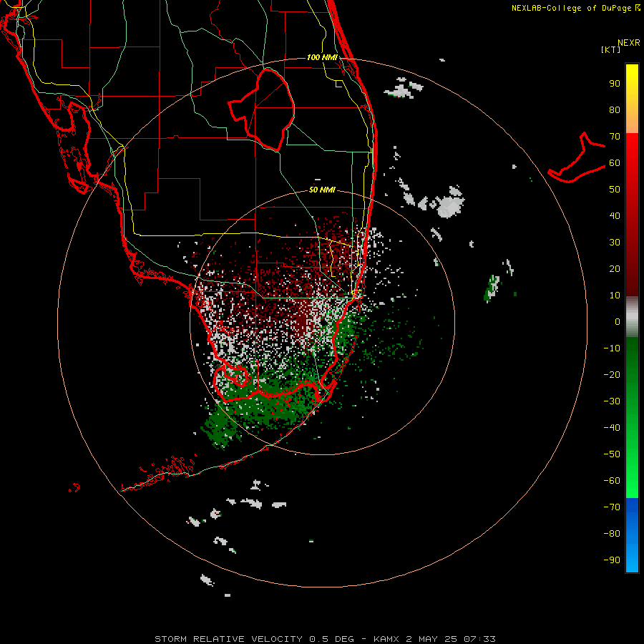Select the 40 label on velocity scale
Screen dimensions: 644x644
[x=615, y=216]
